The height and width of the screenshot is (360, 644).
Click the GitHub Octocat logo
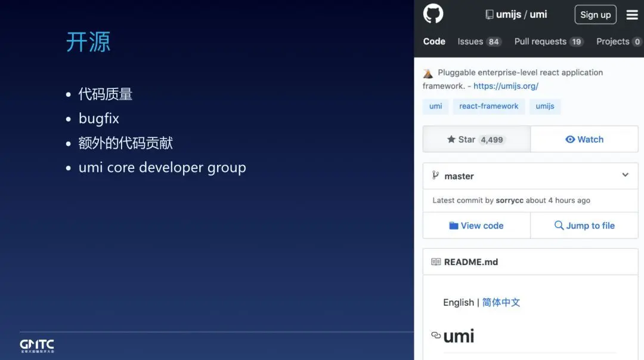pos(433,14)
